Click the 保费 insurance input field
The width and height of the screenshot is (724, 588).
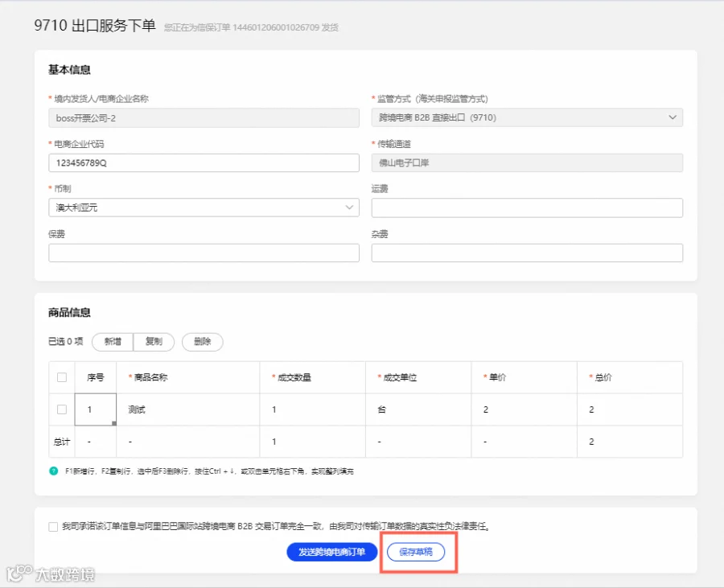click(x=204, y=253)
